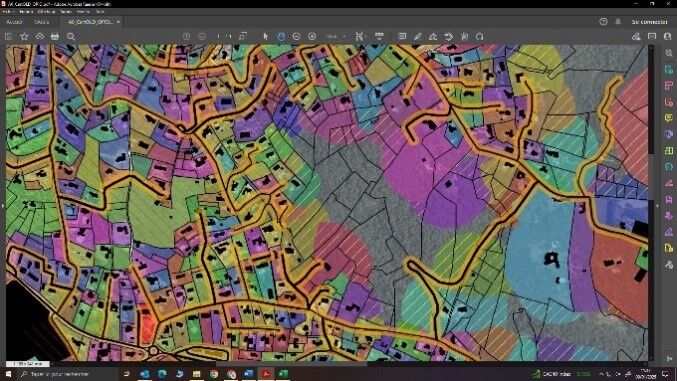Zoom out with the minus button
The height and width of the screenshot is (381, 677).
[x=296, y=37]
